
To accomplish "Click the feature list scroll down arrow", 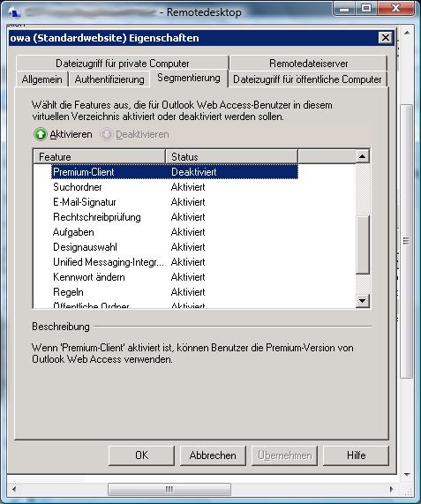I will pyautogui.click(x=363, y=301).
